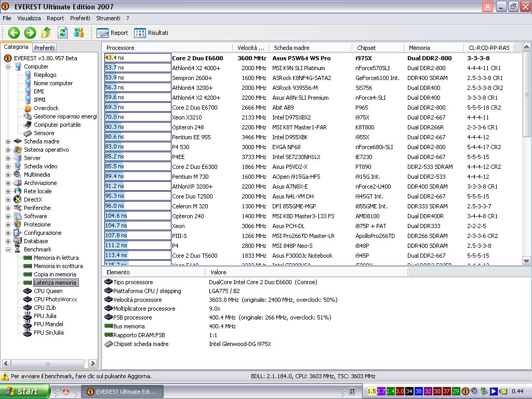
Task: Select Memoria in lettura benchmark
Action: pos(56,258)
